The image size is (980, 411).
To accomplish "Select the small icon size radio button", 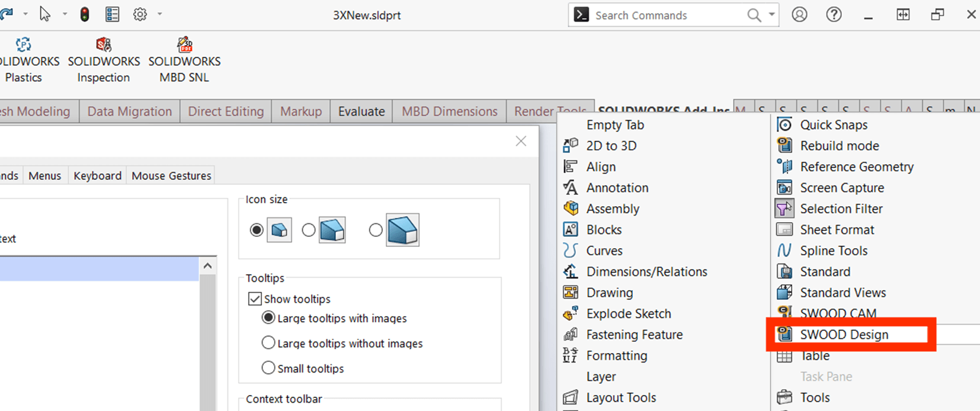I will [x=257, y=230].
